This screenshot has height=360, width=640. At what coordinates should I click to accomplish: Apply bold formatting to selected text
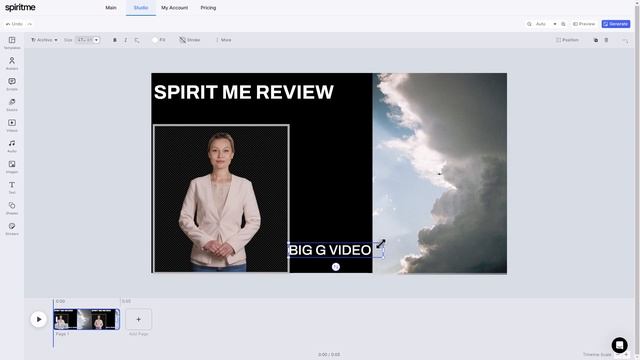click(x=115, y=40)
